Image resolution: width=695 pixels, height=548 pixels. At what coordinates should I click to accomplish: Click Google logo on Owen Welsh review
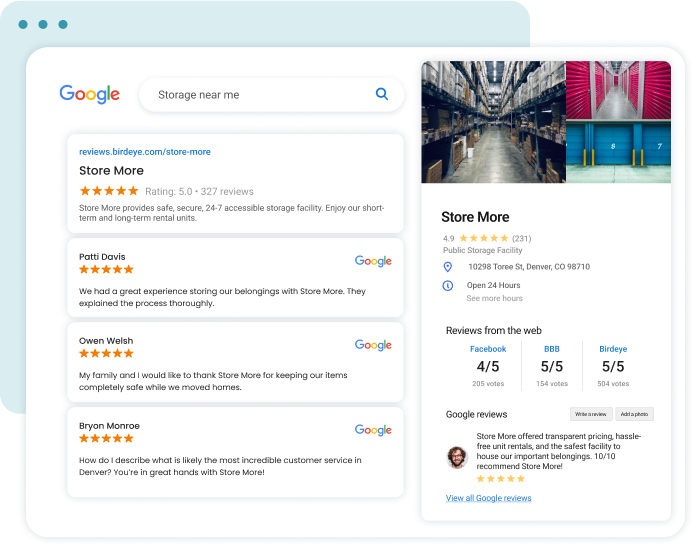[373, 345]
